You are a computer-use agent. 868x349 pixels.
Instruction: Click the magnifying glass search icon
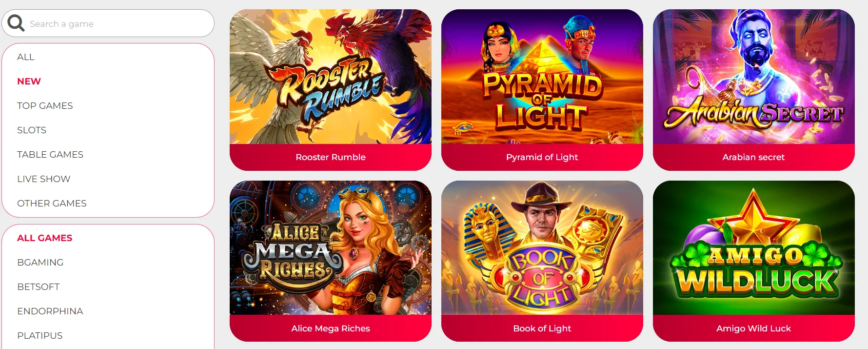[16, 23]
